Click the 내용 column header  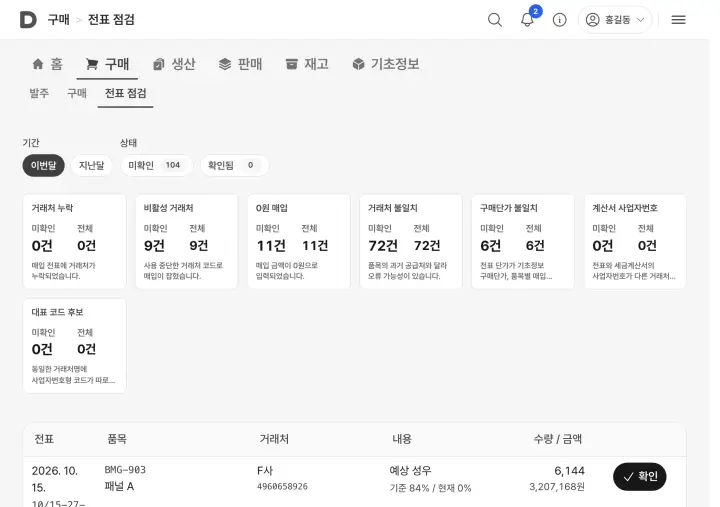[x=402, y=439]
